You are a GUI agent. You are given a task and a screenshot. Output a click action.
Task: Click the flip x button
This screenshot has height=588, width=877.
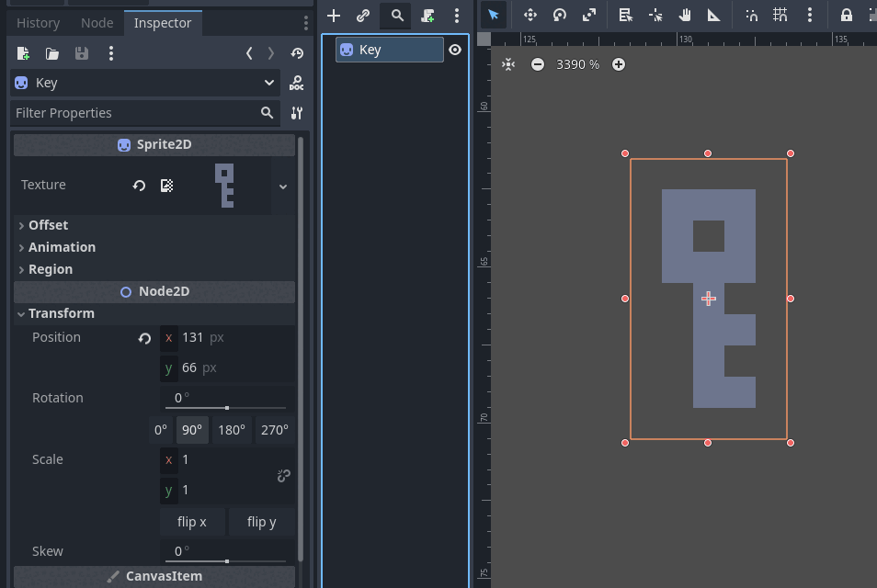coord(192,522)
